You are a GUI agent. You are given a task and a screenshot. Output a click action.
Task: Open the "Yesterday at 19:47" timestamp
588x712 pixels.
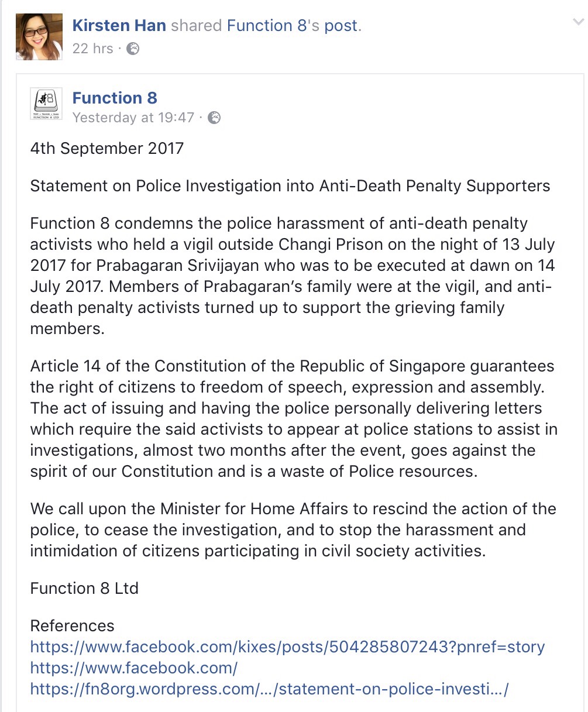(133, 118)
